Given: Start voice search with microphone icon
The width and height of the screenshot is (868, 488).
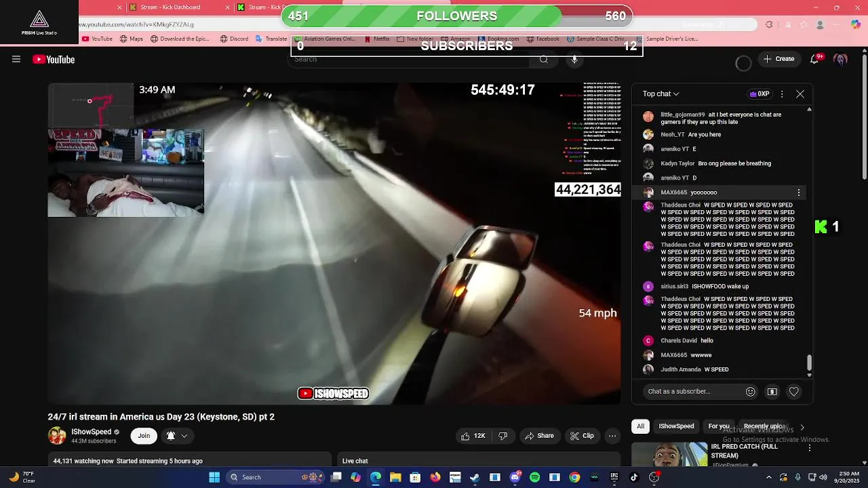Looking at the screenshot, I should [574, 59].
